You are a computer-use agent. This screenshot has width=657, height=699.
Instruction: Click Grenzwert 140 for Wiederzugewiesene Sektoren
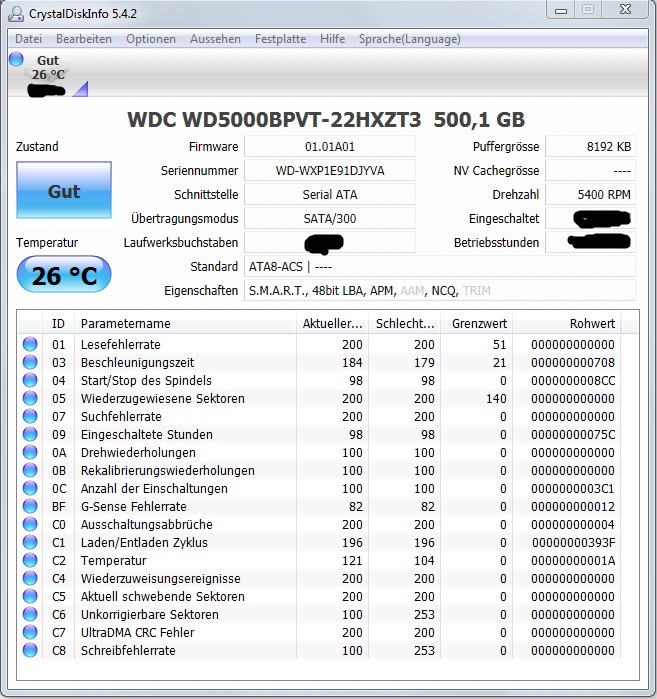[x=496, y=398]
